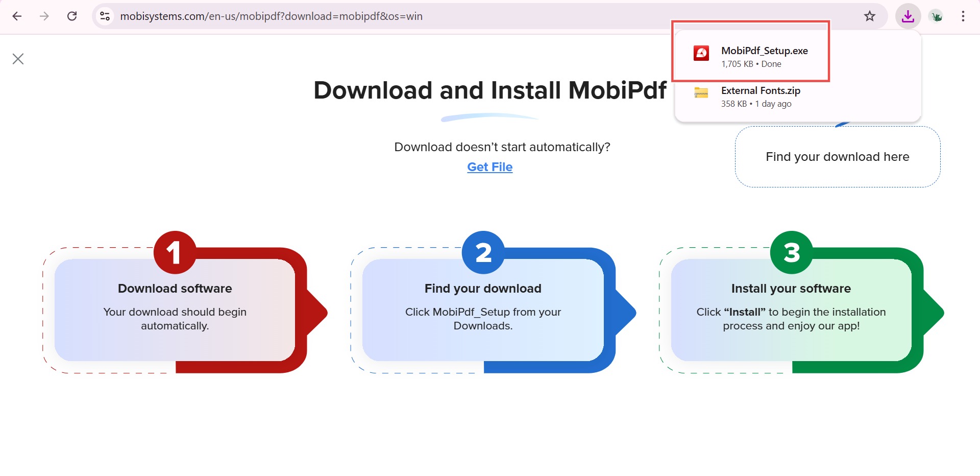The width and height of the screenshot is (980, 476).
Task: Open External Fonts.zip download entry
Action: (798, 97)
